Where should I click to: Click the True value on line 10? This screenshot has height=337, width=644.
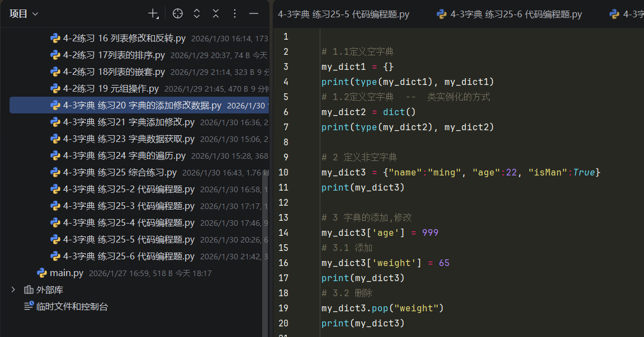click(584, 172)
